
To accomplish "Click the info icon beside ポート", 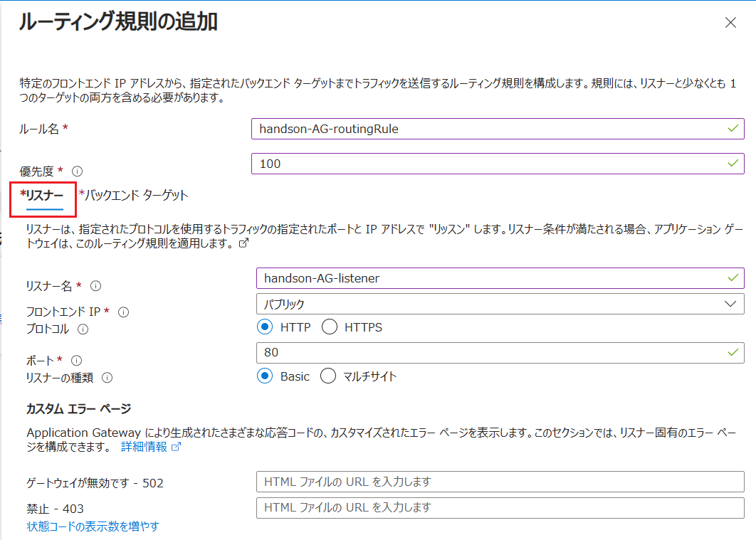I will (77, 360).
